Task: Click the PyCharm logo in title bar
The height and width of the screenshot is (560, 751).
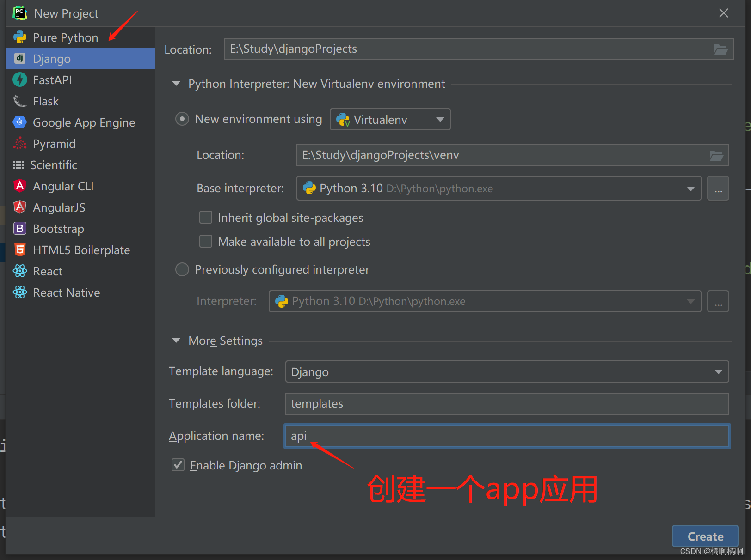Action: coord(20,13)
